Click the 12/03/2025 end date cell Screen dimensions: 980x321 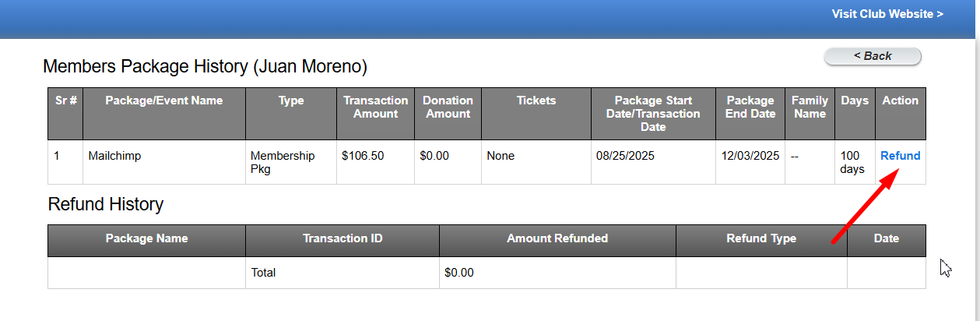[x=750, y=156]
